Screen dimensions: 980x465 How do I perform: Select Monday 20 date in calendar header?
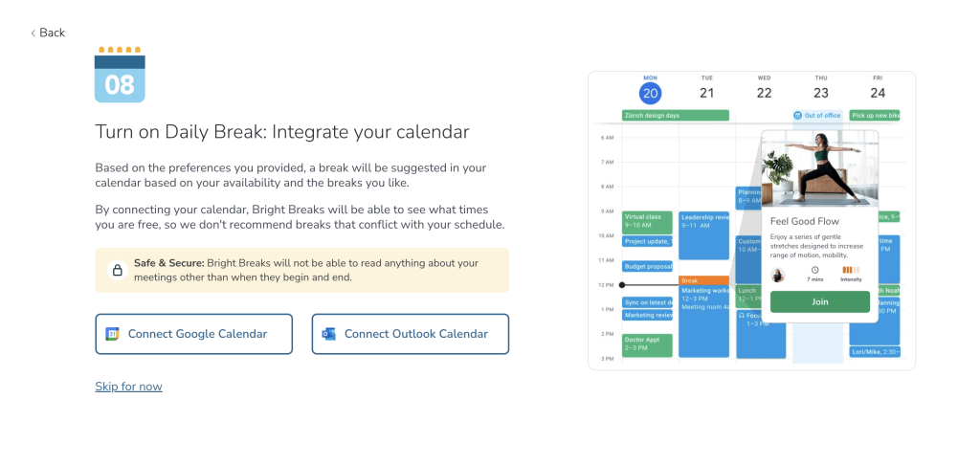click(x=651, y=93)
